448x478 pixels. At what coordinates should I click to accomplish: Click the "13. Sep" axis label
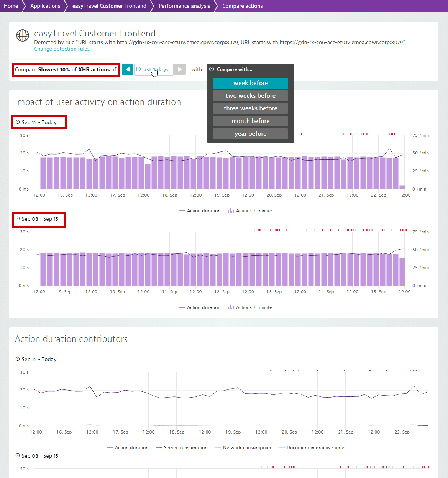tap(274, 292)
